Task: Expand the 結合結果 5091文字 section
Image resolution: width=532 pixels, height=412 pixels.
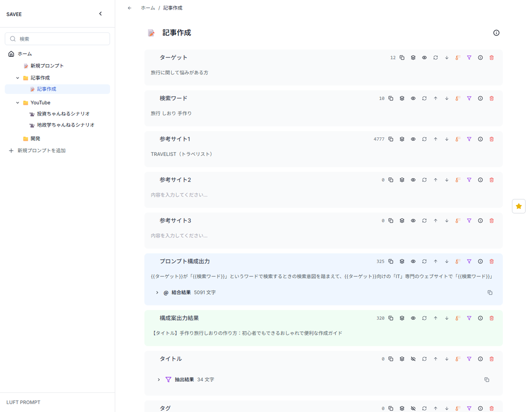Action: coord(157,293)
